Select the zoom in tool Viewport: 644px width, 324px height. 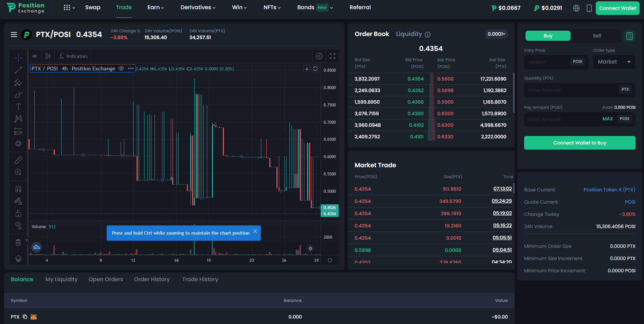18,172
